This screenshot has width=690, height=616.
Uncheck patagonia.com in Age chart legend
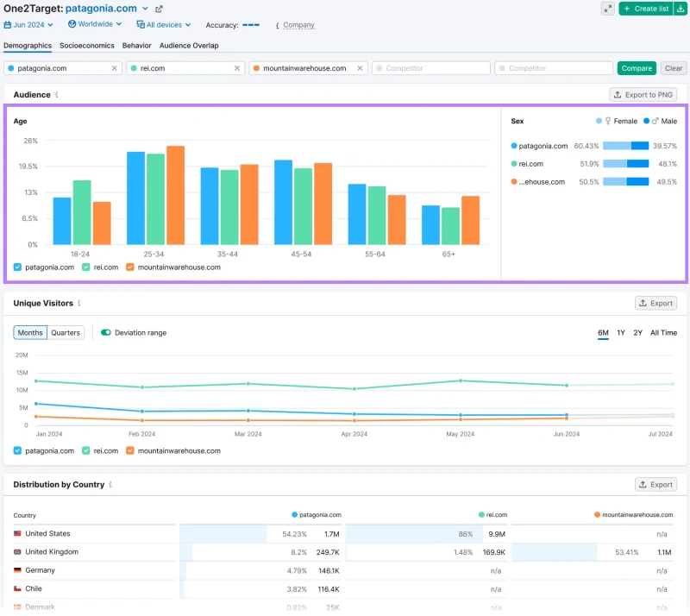click(17, 267)
